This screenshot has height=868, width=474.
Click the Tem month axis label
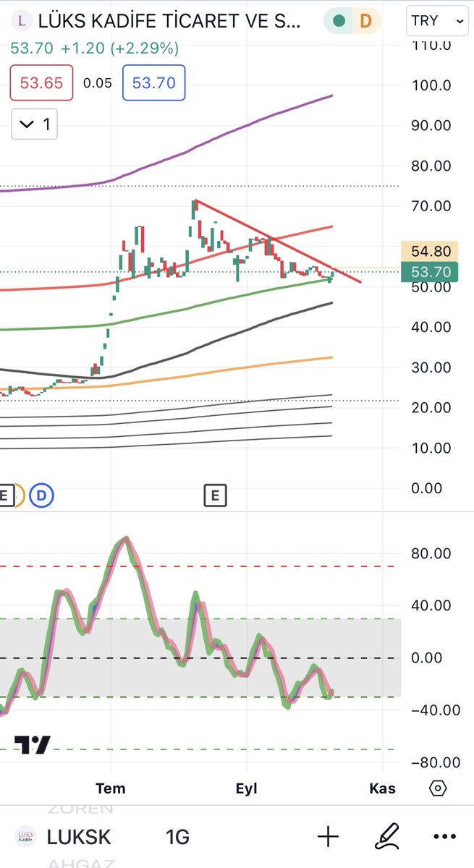click(110, 788)
